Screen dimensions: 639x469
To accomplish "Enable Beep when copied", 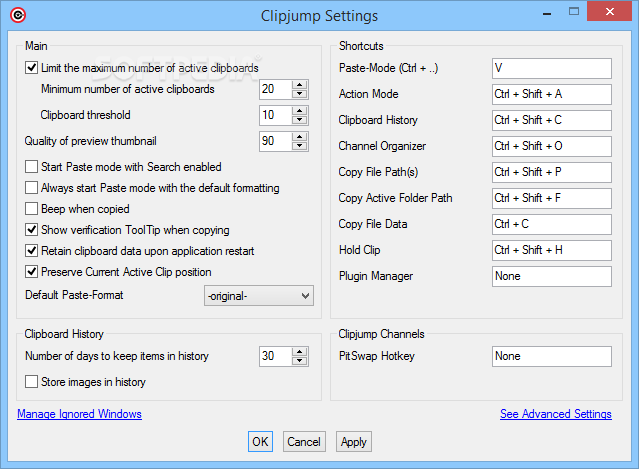I will pos(32,209).
